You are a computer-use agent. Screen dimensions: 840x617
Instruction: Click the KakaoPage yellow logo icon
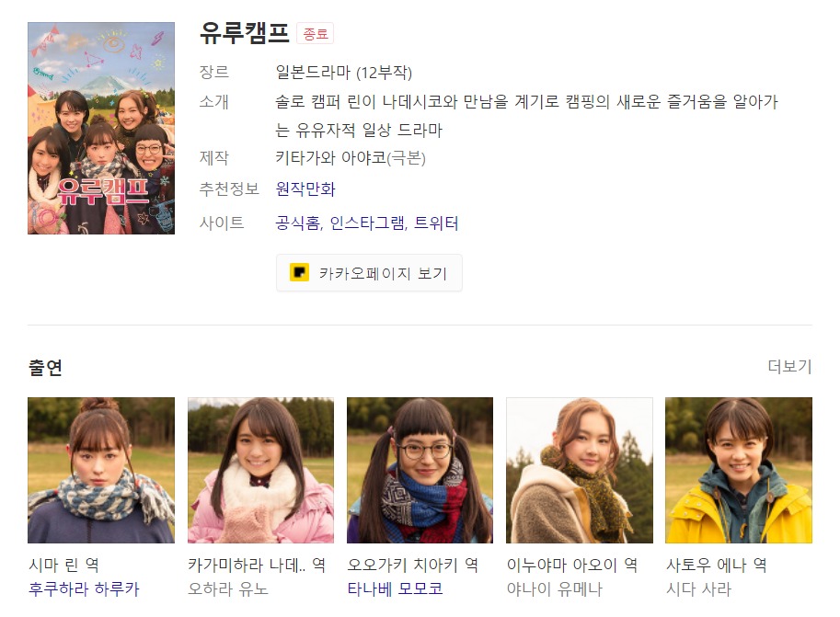pos(299,272)
